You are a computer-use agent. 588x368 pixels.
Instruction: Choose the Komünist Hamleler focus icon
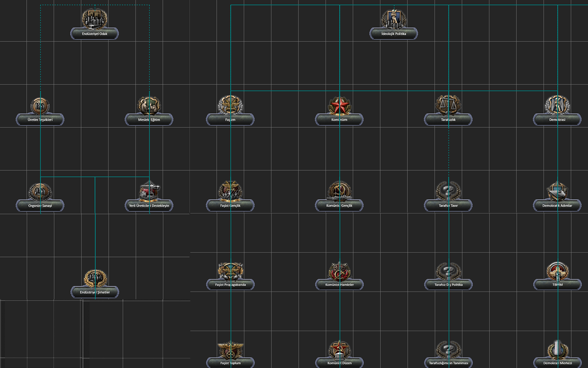(x=339, y=270)
